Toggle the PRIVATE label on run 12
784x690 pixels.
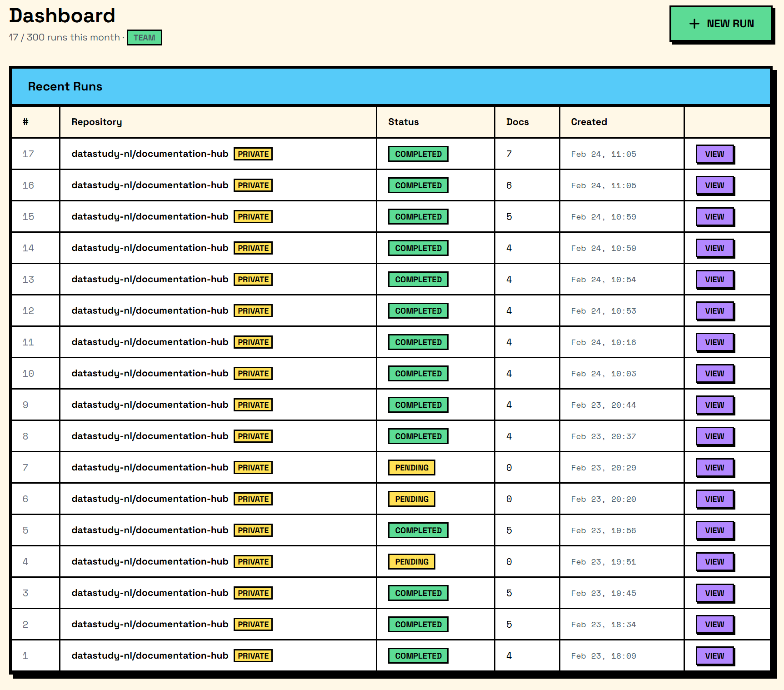pyautogui.click(x=253, y=310)
